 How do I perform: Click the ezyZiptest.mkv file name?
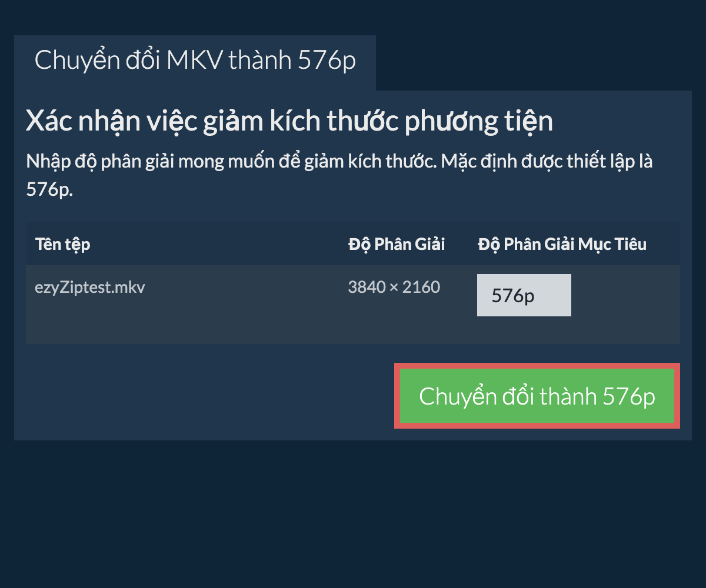pyautogui.click(x=90, y=288)
